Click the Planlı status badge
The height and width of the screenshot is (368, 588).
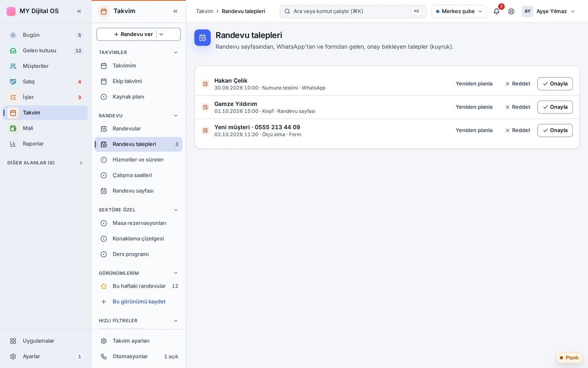[x=569, y=358]
